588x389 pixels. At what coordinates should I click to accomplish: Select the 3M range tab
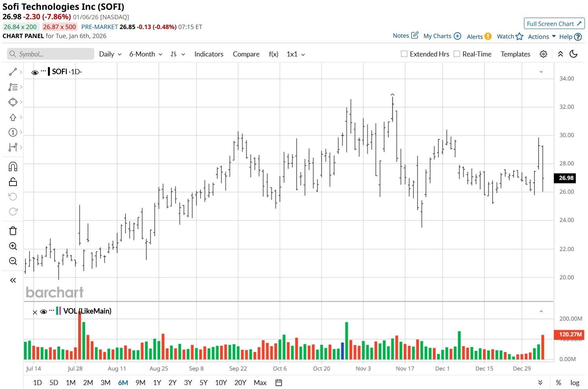105,383
